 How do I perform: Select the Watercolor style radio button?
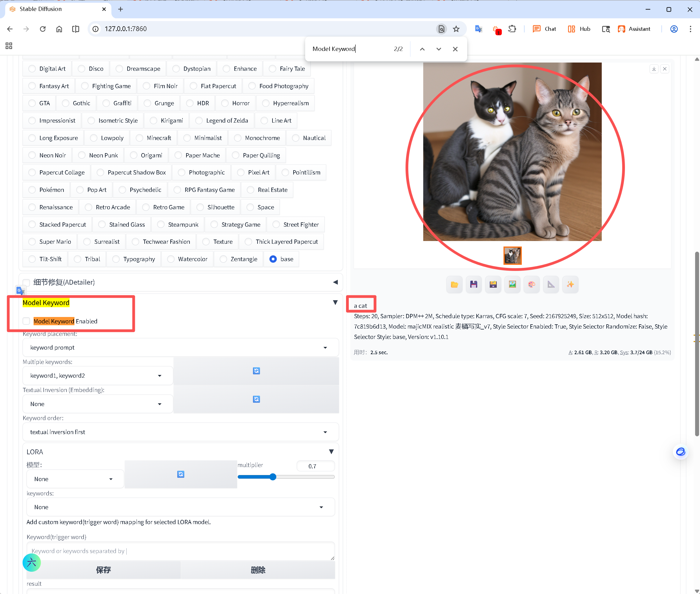(171, 259)
